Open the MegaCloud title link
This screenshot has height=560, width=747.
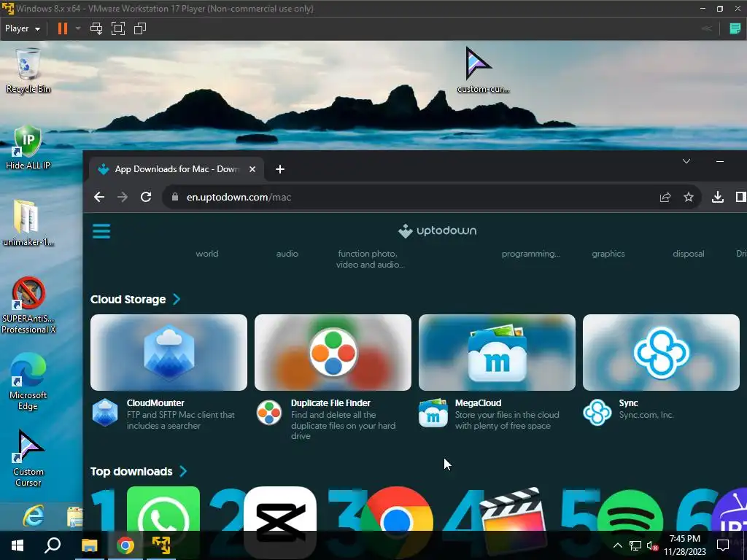[478, 402]
